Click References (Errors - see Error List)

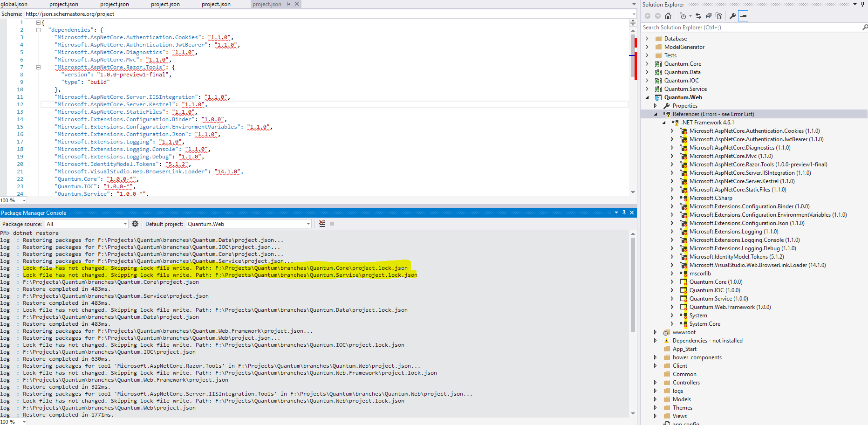[713, 114]
